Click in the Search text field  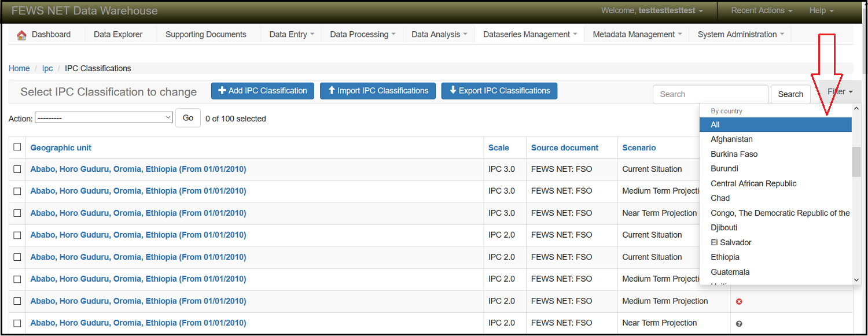point(710,94)
